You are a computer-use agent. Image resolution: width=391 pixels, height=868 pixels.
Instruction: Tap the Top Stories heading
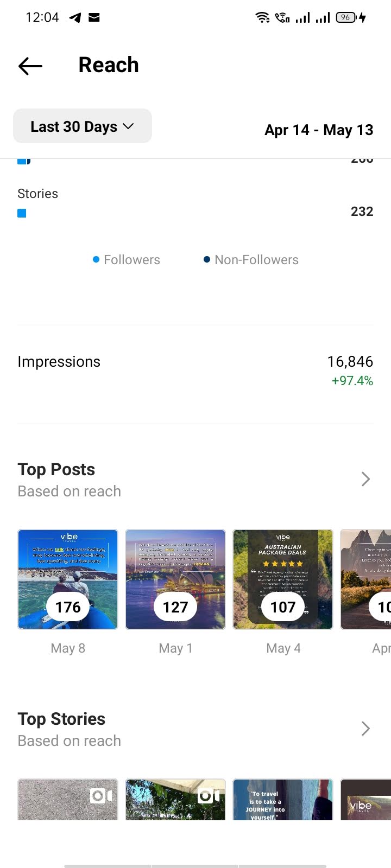coord(61,719)
